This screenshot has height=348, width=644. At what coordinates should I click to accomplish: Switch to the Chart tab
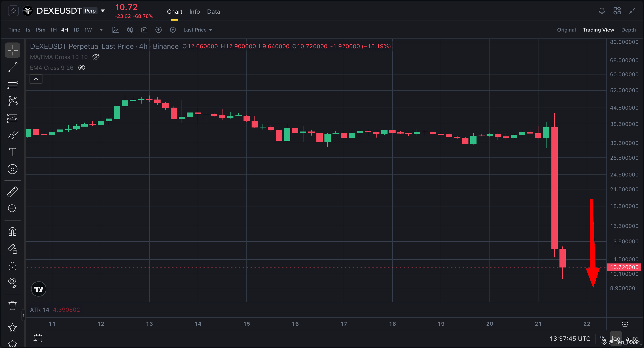(x=174, y=11)
